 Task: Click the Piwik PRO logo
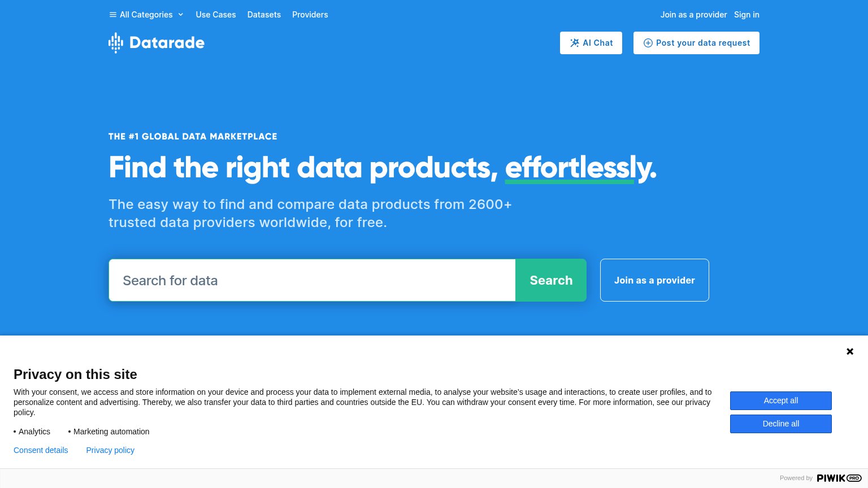point(839,478)
